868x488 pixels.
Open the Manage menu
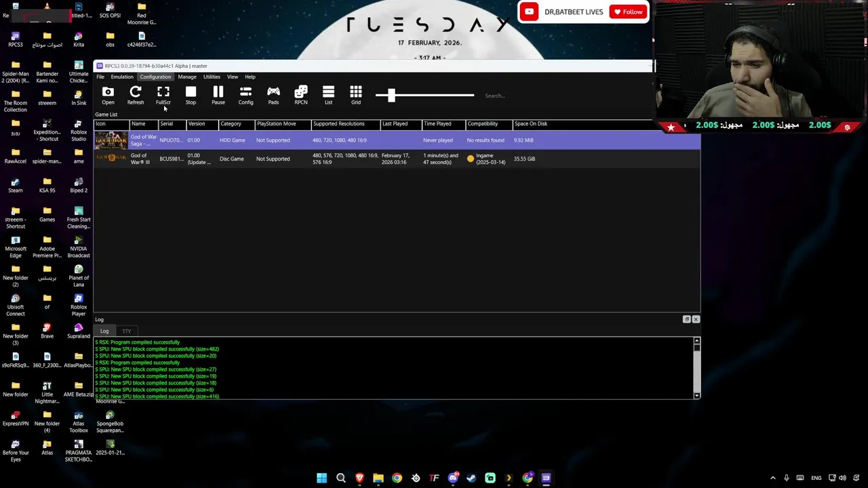point(187,77)
